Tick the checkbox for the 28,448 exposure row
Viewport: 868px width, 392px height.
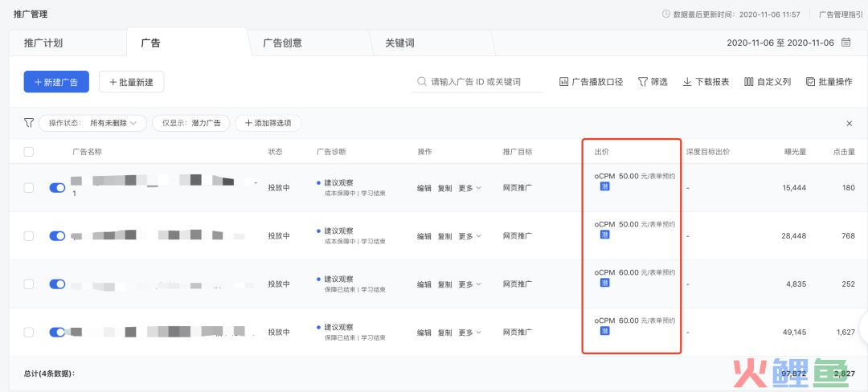(29, 236)
